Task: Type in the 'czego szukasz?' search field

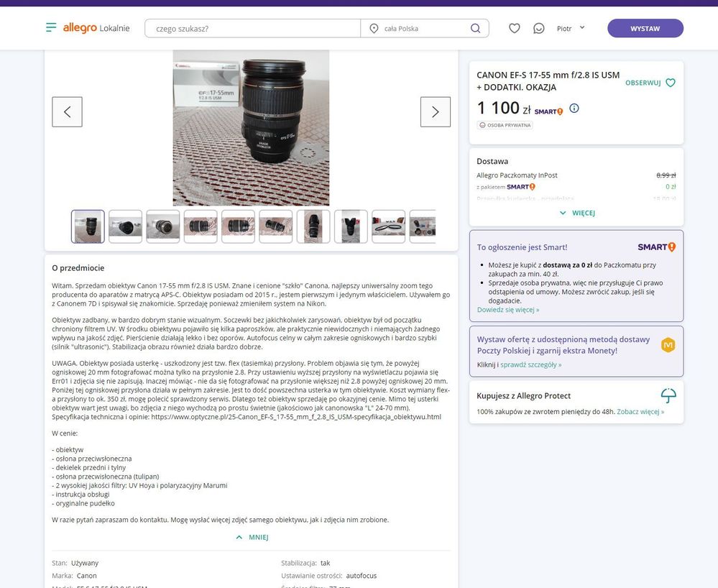Action: point(252,29)
